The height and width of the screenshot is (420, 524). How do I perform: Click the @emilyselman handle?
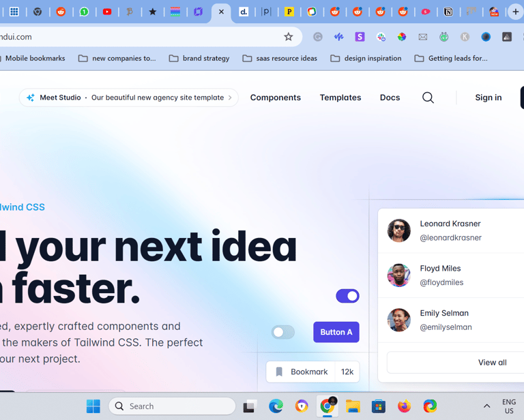click(446, 327)
